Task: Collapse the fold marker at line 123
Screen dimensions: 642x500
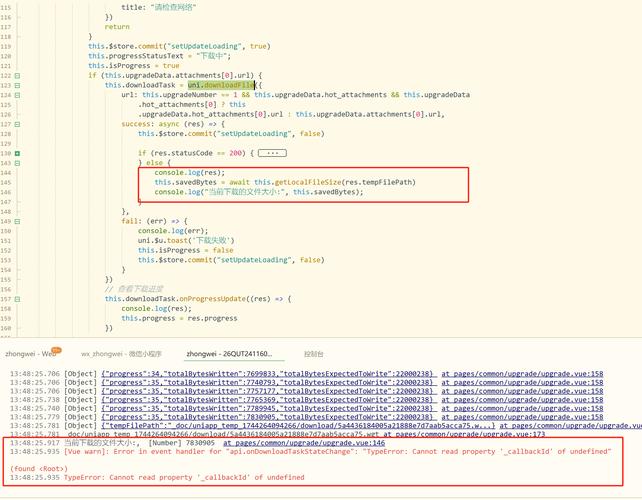Action: coord(18,85)
